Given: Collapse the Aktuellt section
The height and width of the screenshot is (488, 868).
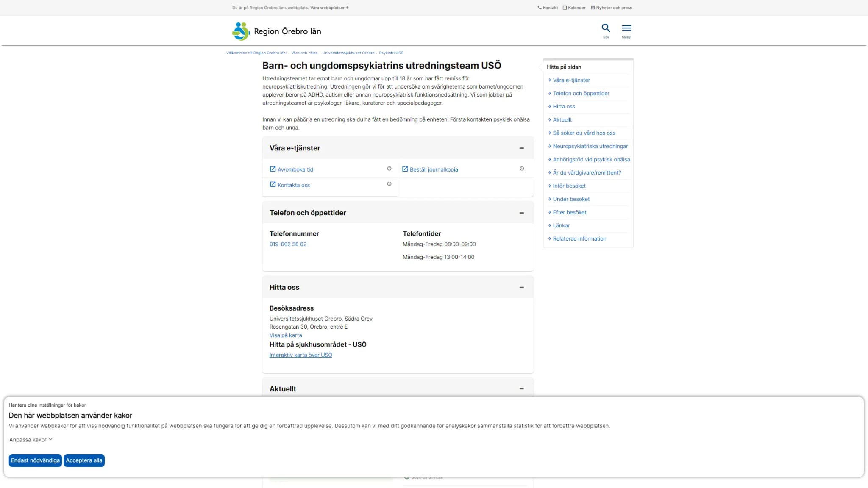Looking at the screenshot, I should coord(521,389).
